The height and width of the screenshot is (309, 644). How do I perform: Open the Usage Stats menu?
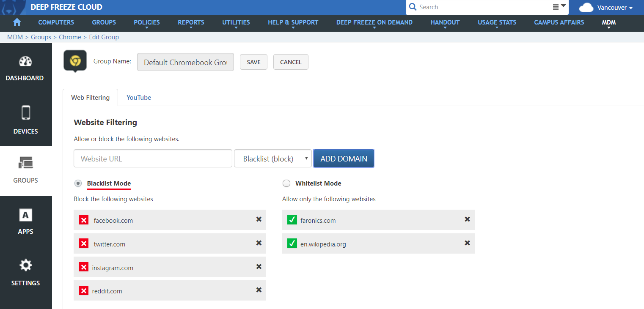[497, 22]
